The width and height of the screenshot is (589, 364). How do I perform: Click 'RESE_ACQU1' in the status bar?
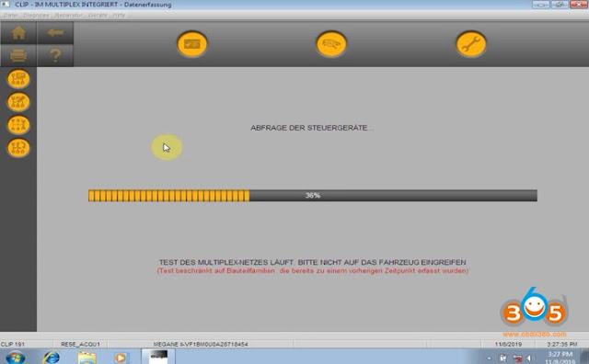pos(80,344)
